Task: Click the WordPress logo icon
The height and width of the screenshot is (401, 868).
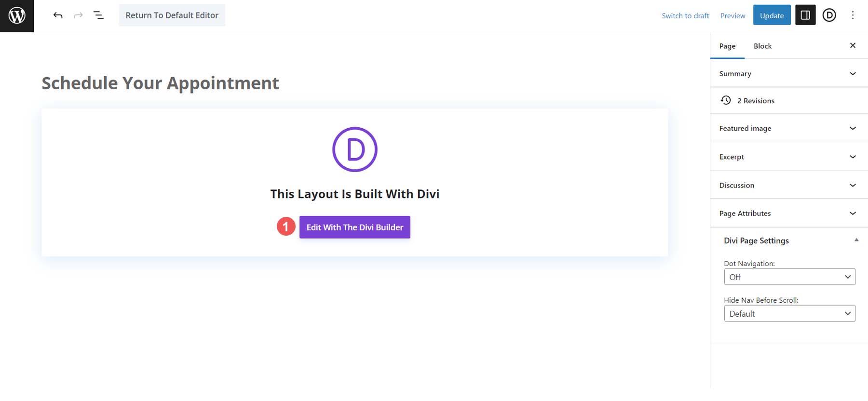Action: click(17, 16)
